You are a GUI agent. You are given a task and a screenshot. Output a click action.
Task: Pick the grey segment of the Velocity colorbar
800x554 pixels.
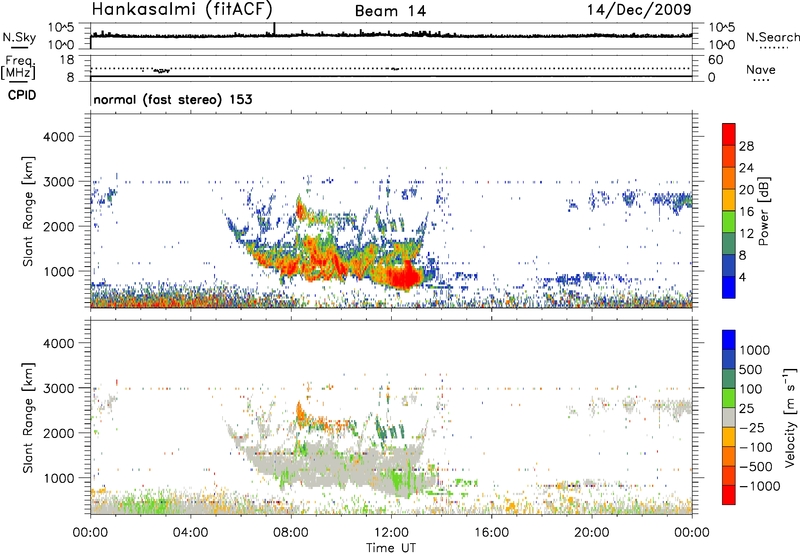[729, 417]
